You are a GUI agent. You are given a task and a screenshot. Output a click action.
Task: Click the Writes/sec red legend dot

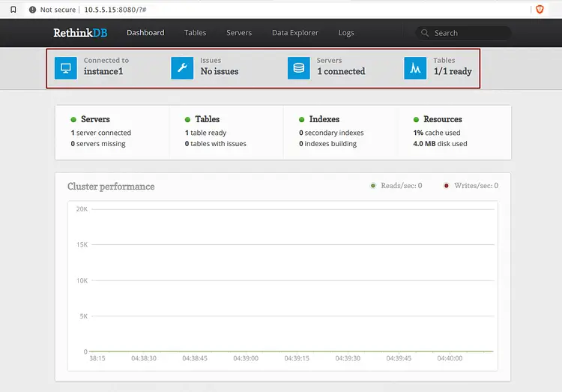(x=447, y=186)
